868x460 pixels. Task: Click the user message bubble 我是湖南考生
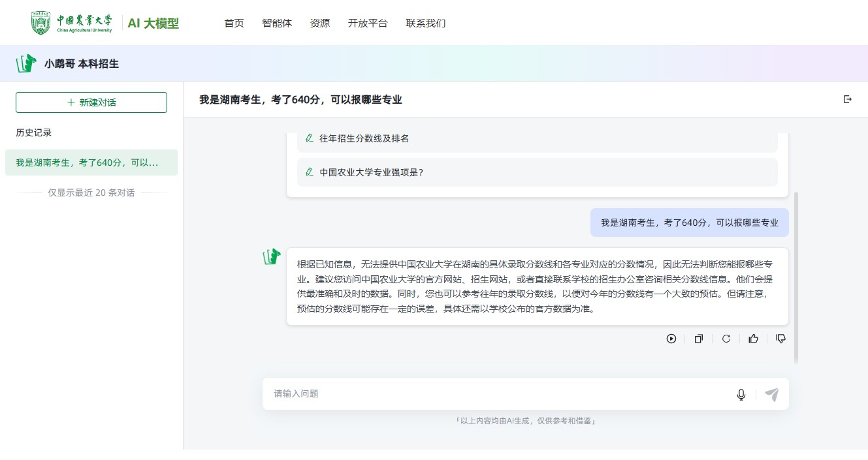tap(690, 222)
